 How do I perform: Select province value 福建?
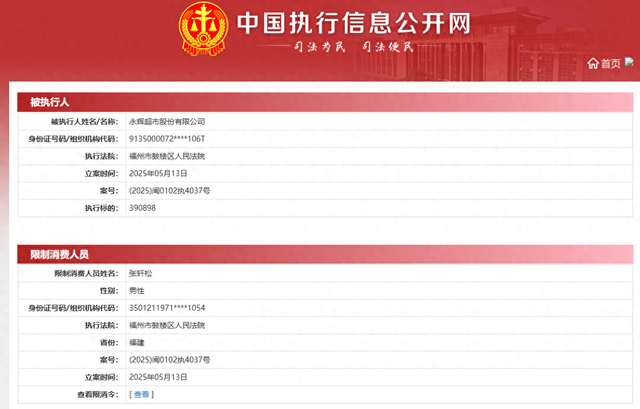pos(137,342)
